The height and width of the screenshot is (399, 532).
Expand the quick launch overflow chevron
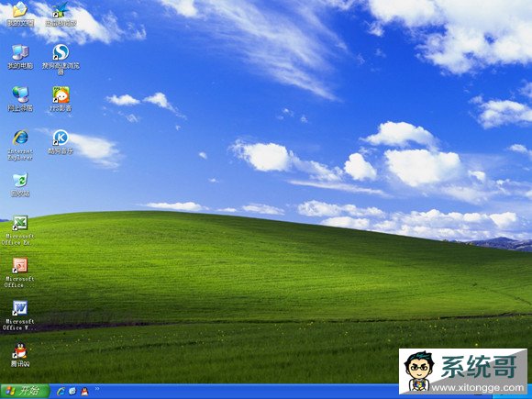coord(97,389)
